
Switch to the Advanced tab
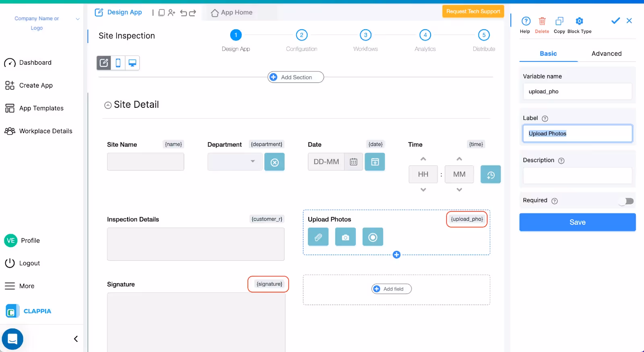(x=607, y=54)
